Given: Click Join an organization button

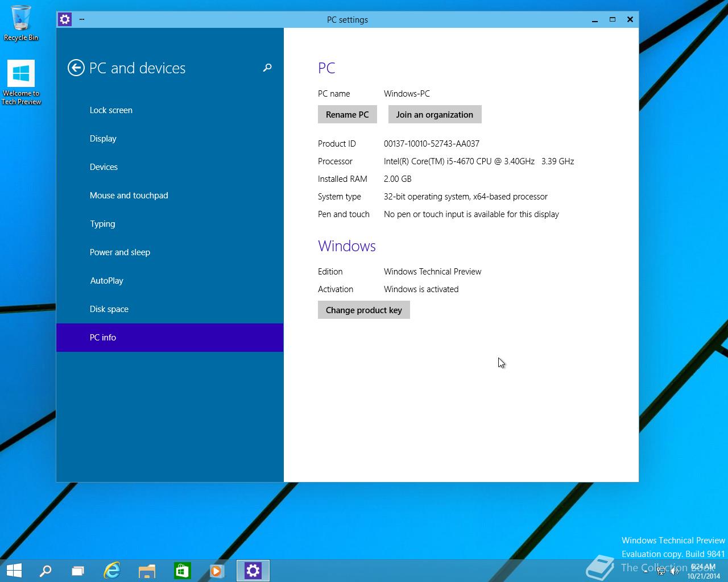Looking at the screenshot, I should coord(435,114).
